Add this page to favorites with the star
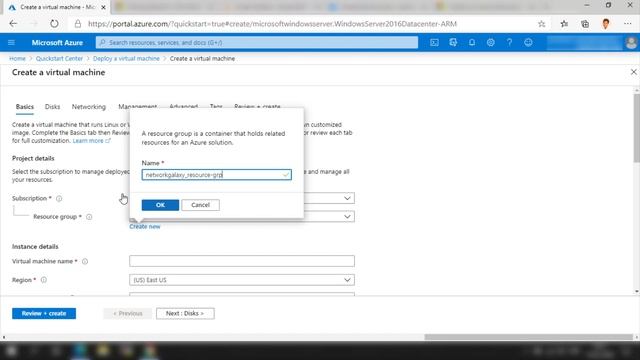Image resolution: width=640 pixels, height=360 pixels. pos(542,24)
